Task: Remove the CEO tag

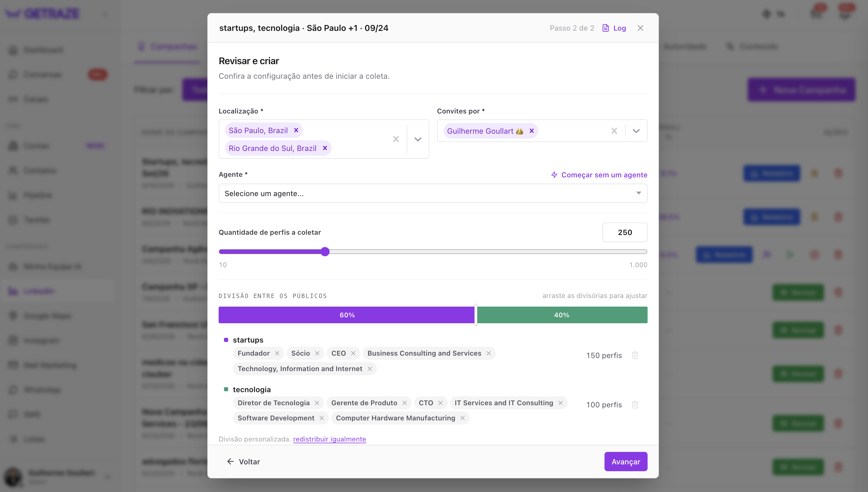Action: pyautogui.click(x=353, y=353)
